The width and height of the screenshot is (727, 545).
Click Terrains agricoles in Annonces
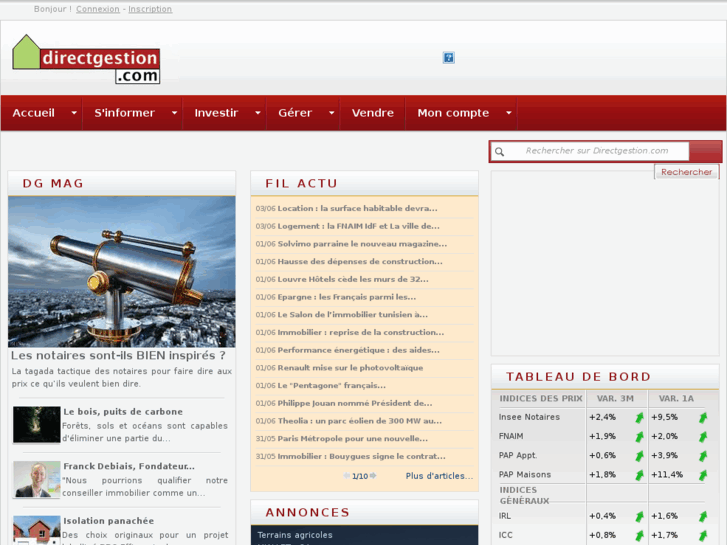tap(295, 535)
